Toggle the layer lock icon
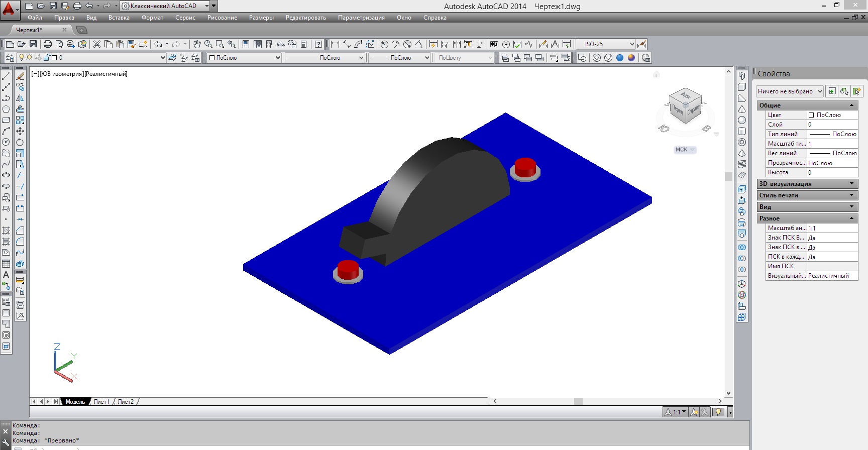Image resolution: width=868 pixels, height=450 pixels. pos(47,58)
